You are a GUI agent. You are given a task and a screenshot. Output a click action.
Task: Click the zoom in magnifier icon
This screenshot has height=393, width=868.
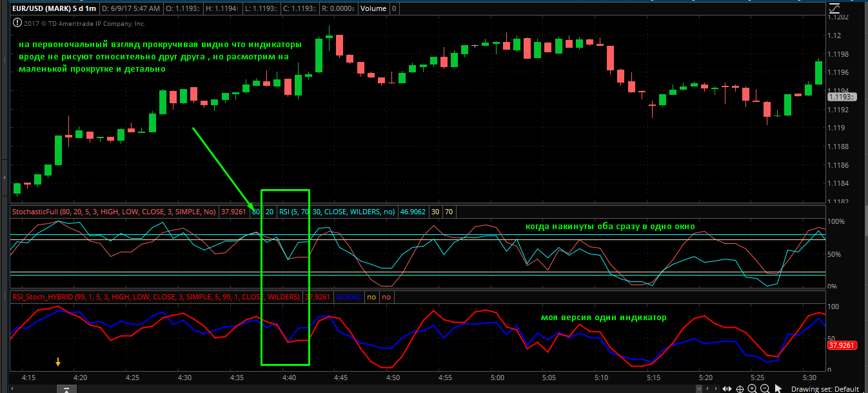(753, 388)
